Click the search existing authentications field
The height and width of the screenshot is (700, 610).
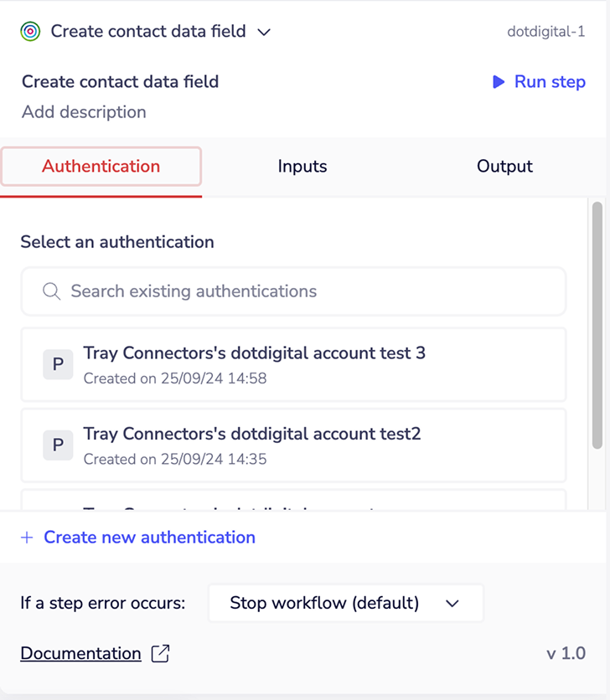tap(293, 291)
